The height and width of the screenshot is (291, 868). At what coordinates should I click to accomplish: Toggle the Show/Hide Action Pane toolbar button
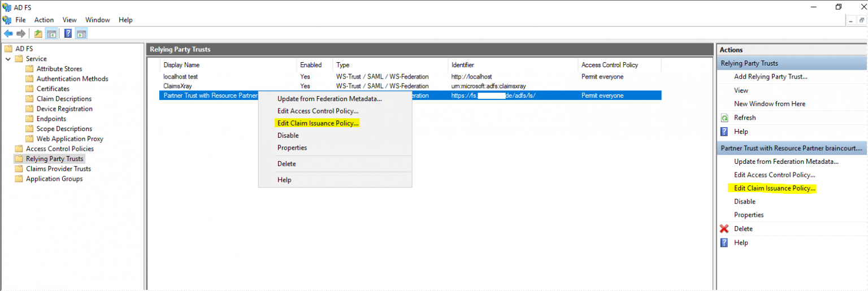pos(81,33)
